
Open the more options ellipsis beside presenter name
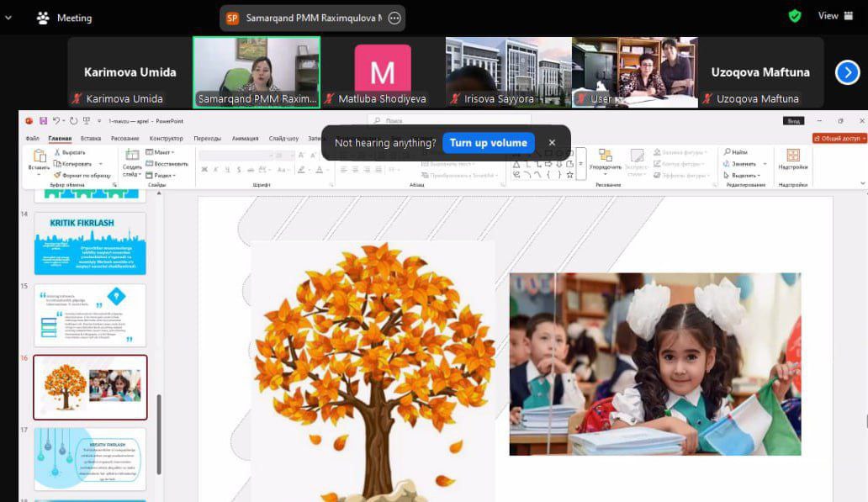click(x=394, y=18)
